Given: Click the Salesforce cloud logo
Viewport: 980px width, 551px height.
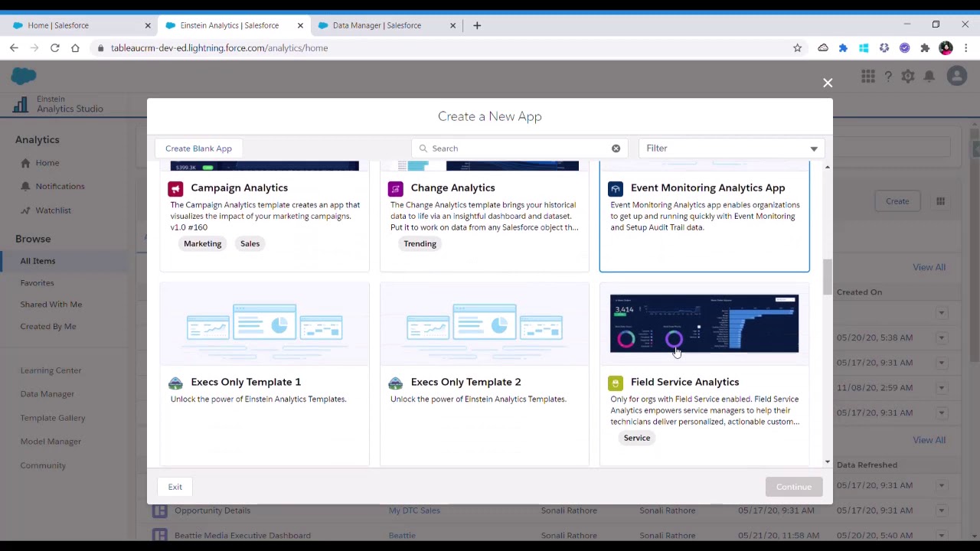Looking at the screenshot, I should click(24, 76).
